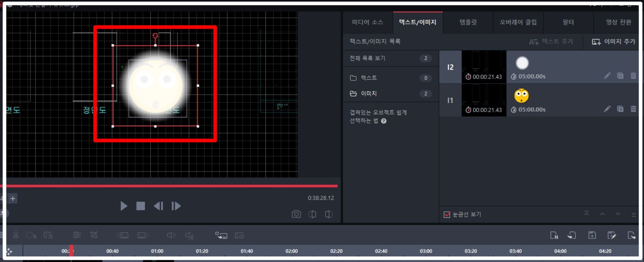Click the cut selected range icon

tap(48, 235)
